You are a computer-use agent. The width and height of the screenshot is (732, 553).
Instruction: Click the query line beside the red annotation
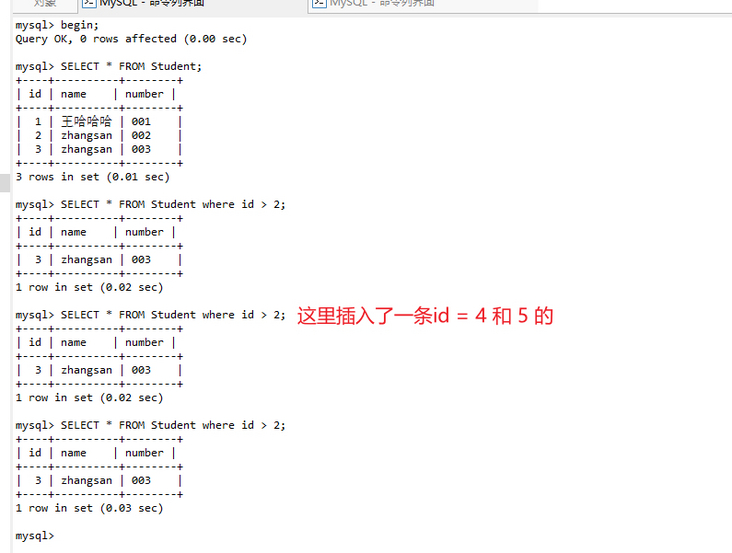tap(150, 315)
